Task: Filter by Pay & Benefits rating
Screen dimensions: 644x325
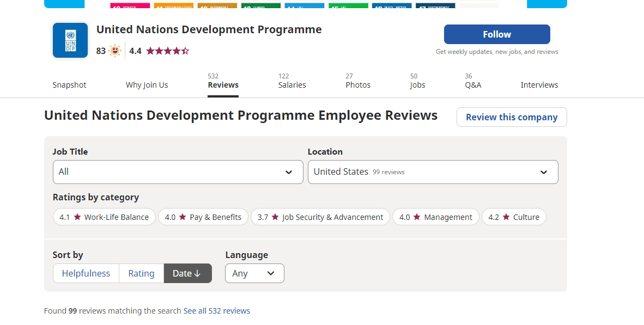Action: pos(203,217)
